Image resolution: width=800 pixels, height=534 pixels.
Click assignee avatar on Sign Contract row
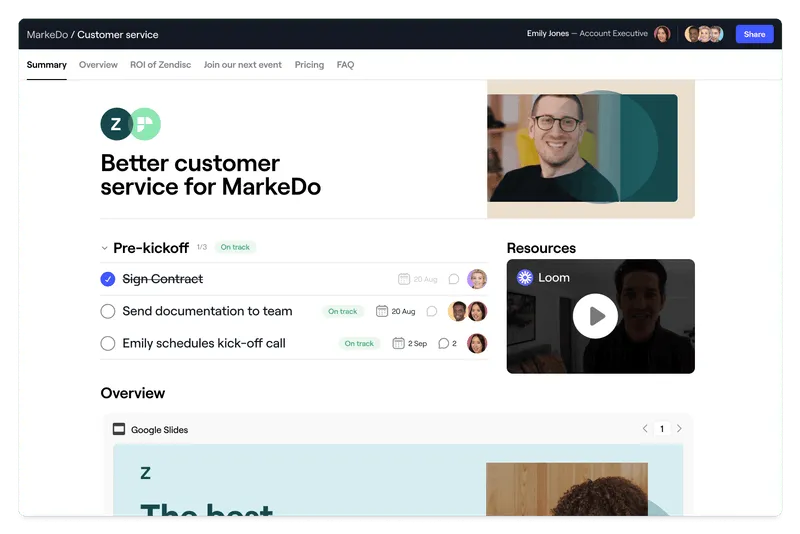pos(477,279)
